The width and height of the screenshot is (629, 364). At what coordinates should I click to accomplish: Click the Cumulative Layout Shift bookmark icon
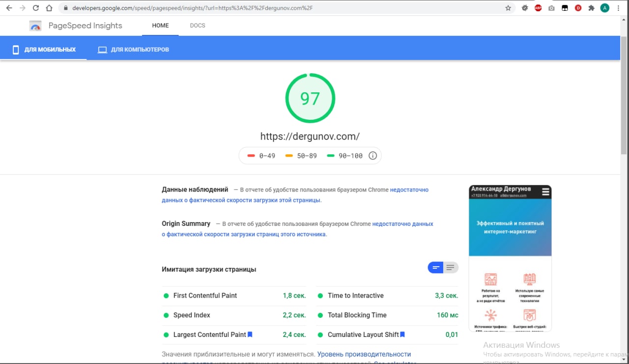(x=402, y=335)
